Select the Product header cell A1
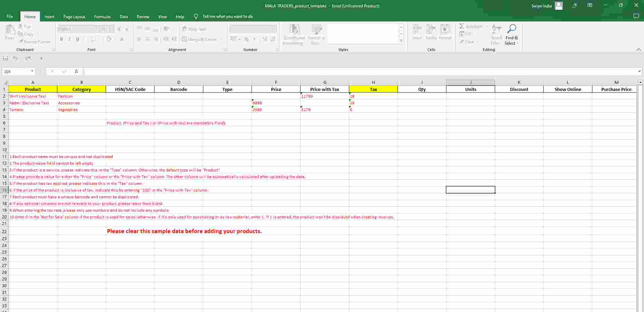644x312 pixels. (33, 89)
